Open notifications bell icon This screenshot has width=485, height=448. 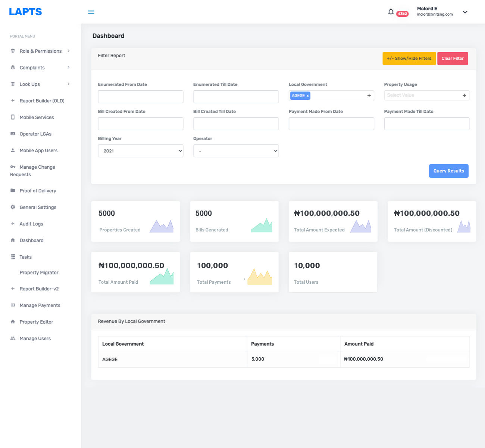tap(391, 12)
